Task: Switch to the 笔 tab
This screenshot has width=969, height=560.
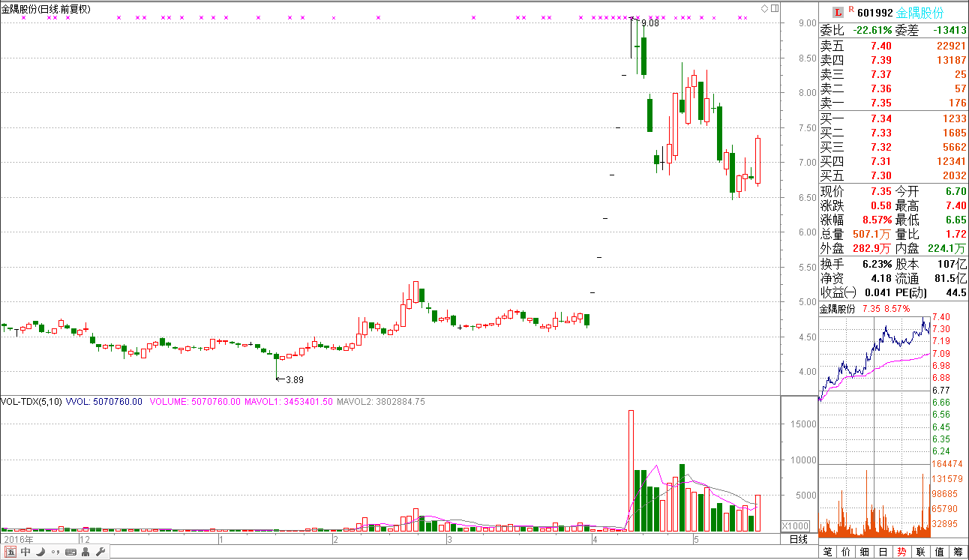Action: pyautogui.click(x=828, y=553)
